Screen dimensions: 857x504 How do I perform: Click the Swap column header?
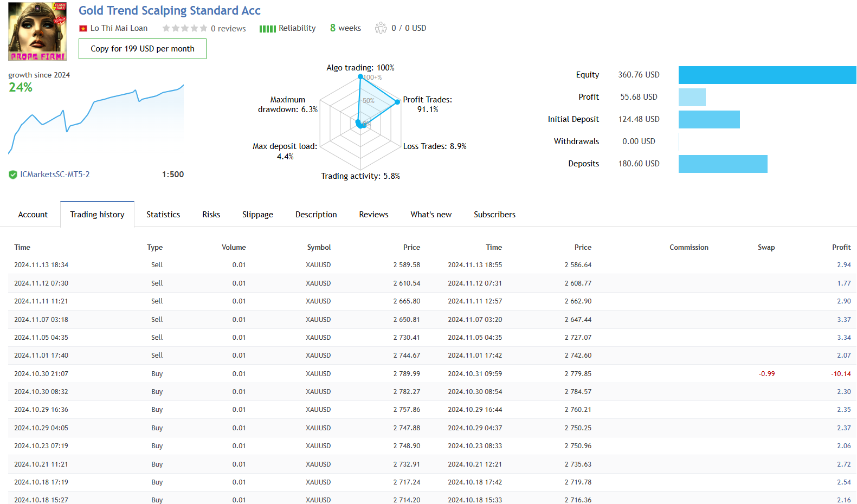tap(766, 247)
